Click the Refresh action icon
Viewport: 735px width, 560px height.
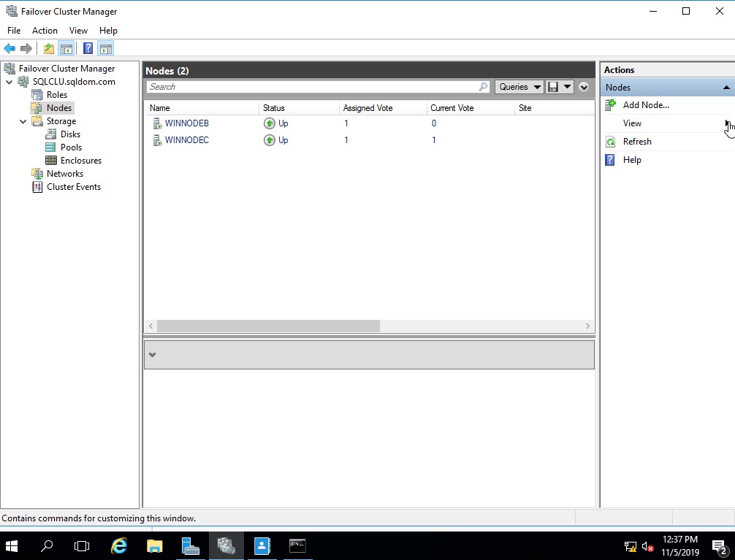tap(610, 142)
